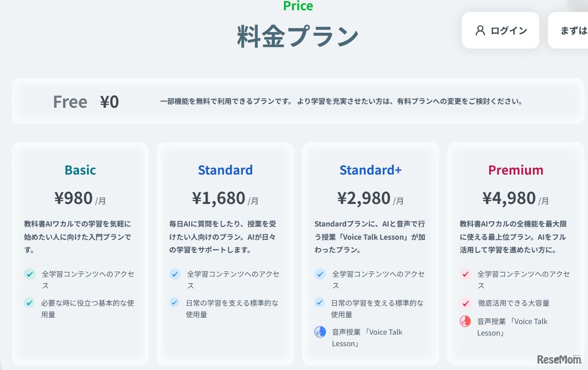Click Basic plan's content access checkmark icon

pos(30,274)
